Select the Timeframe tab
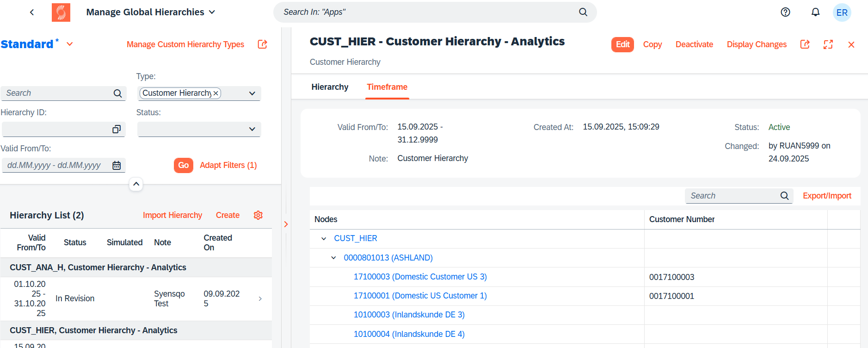 coord(387,87)
